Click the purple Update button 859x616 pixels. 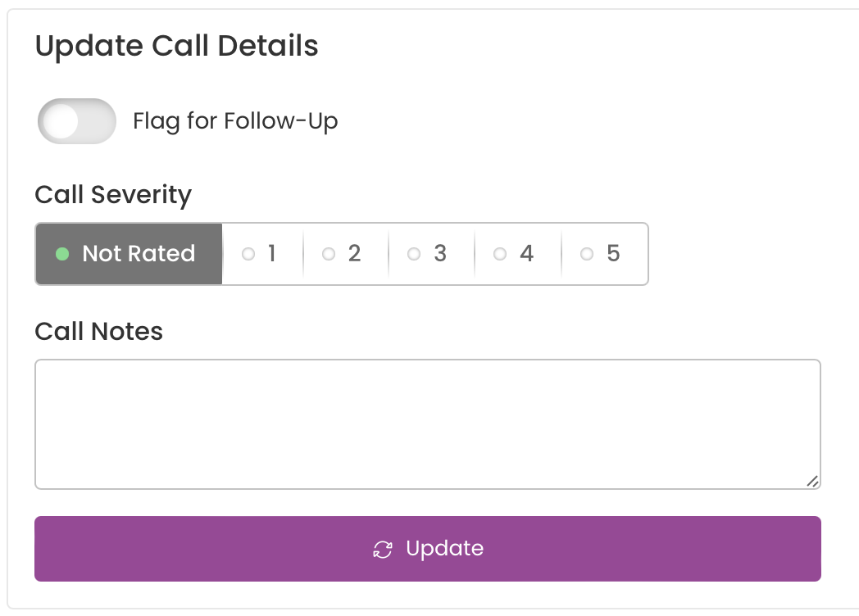[x=428, y=549]
